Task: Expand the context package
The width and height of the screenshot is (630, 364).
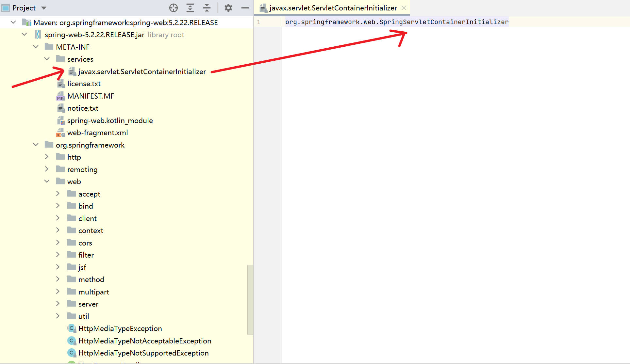Action: [58, 230]
